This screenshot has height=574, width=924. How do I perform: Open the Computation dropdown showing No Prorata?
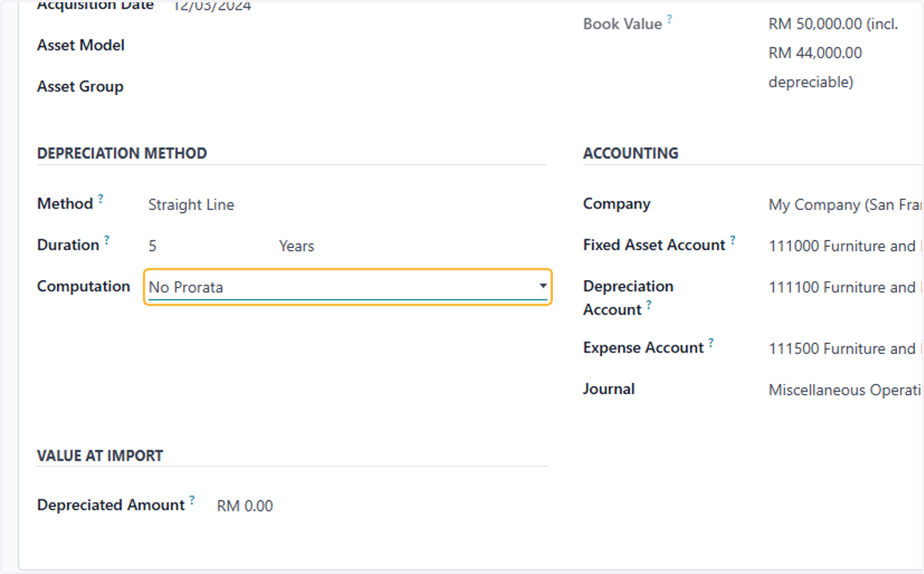tap(347, 287)
